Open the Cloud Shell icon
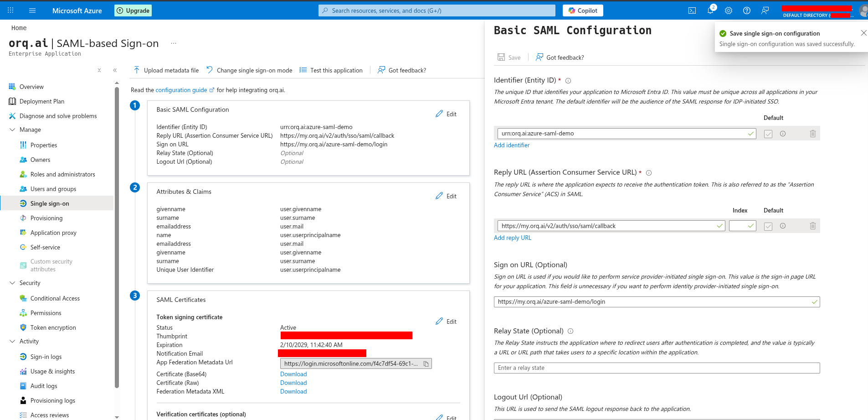868x420 pixels. (692, 10)
